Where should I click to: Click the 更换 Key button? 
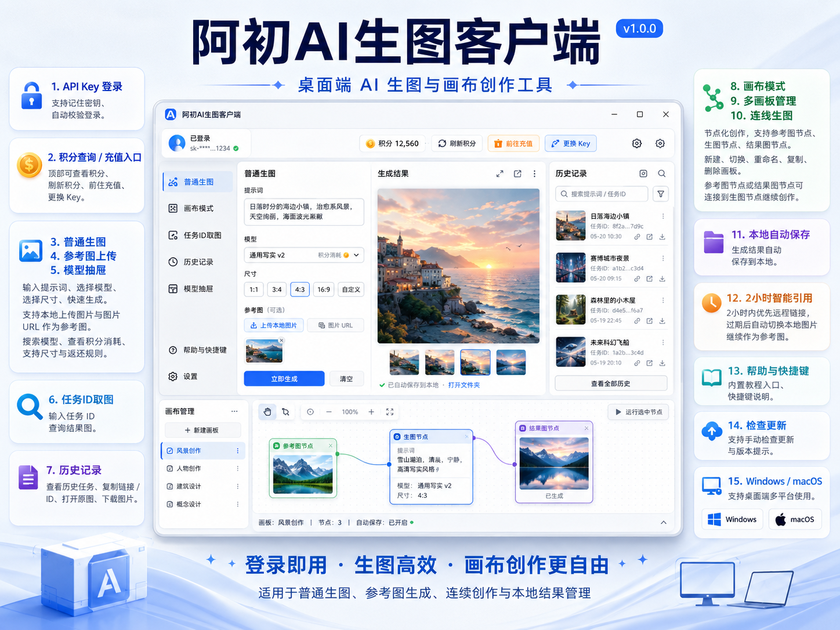click(x=571, y=143)
